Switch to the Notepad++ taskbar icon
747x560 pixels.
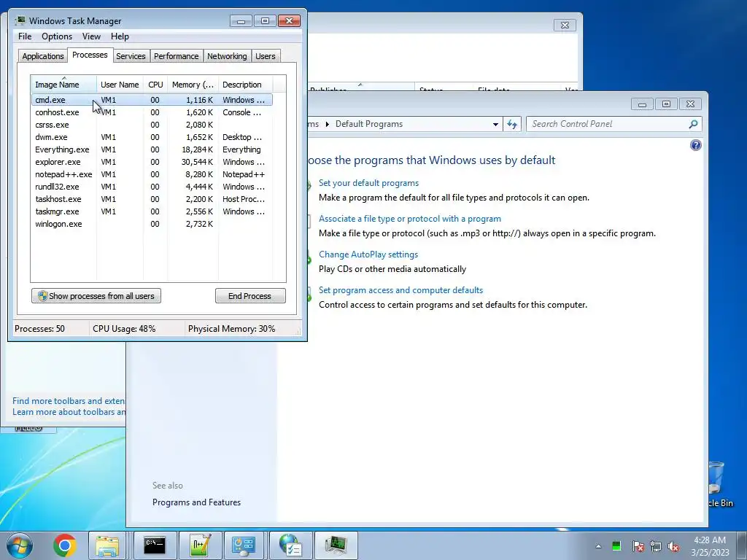(200, 545)
